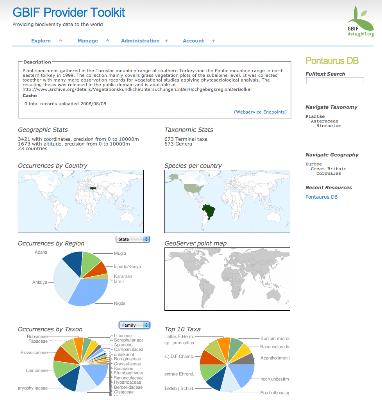Open the Family rank dropdown

click(134, 325)
